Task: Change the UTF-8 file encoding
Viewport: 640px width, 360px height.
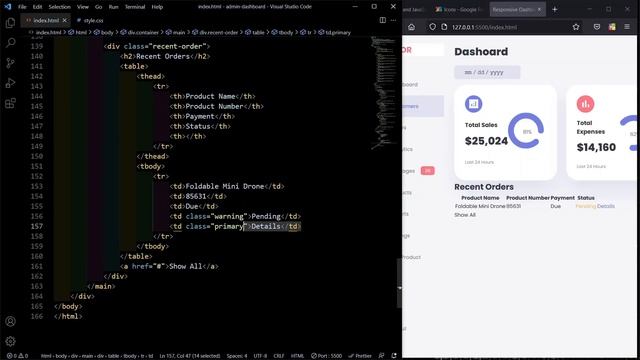Action: pyautogui.click(x=260, y=356)
